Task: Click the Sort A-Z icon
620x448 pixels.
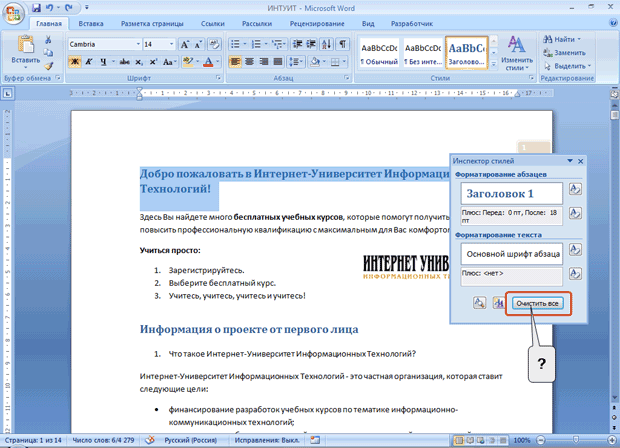Action: pos(327,44)
